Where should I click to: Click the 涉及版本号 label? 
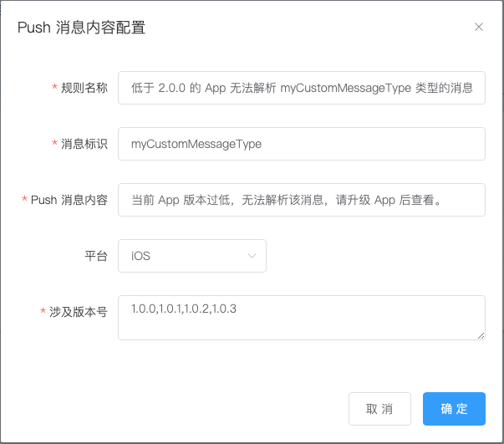79,312
